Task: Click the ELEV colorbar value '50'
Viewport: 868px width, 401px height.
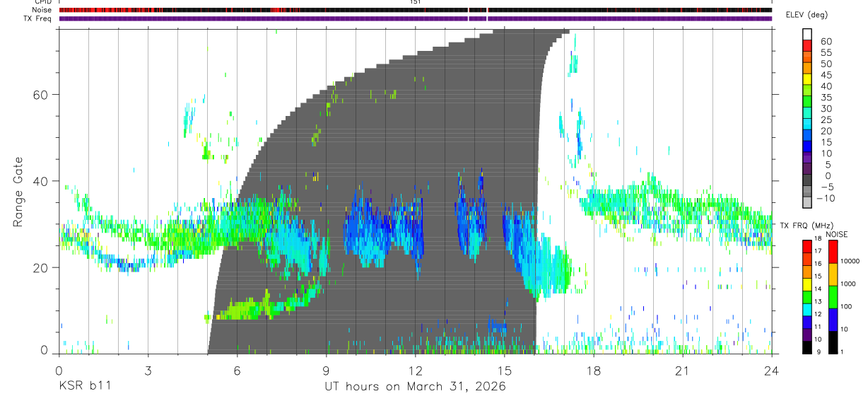Action: [826, 64]
